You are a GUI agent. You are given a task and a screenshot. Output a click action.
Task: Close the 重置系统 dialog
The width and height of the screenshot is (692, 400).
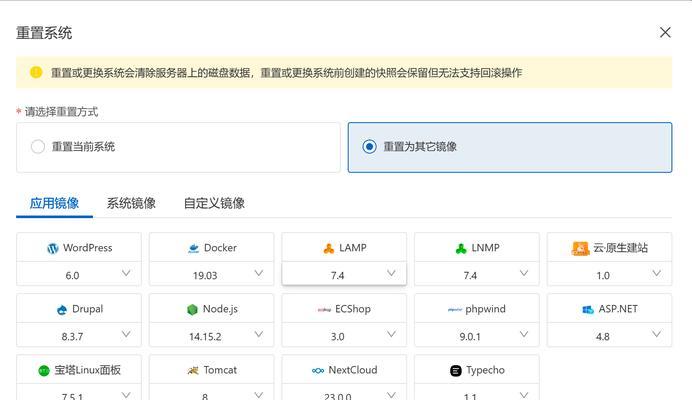(665, 32)
